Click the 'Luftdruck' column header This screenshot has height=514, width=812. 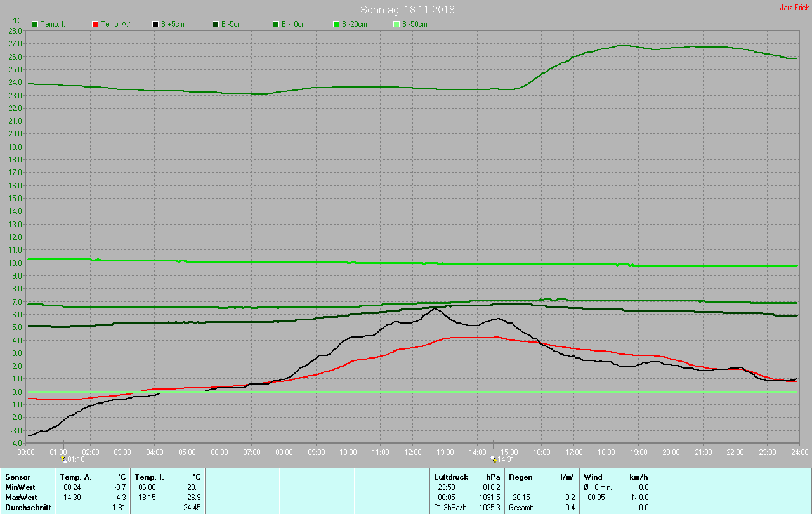tap(451, 477)
